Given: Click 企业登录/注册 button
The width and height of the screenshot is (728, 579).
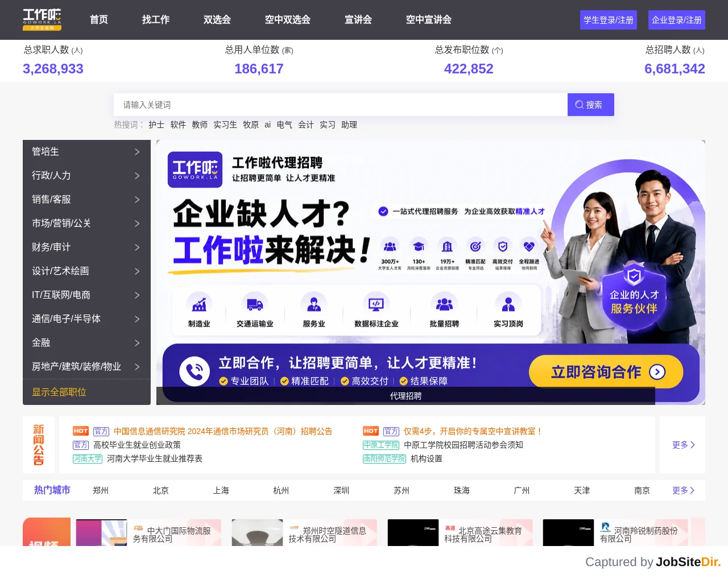Looking at the screenshot, I should click(677, 20).
